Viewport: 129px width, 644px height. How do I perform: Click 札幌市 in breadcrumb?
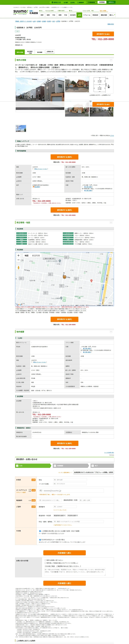coord(49,21)
